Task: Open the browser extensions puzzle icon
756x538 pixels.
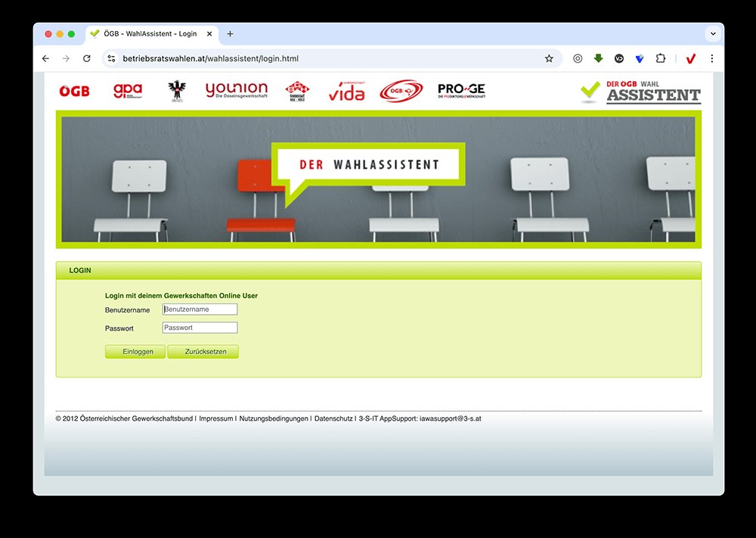Action: pyautogui.click(x=660, y=58)
